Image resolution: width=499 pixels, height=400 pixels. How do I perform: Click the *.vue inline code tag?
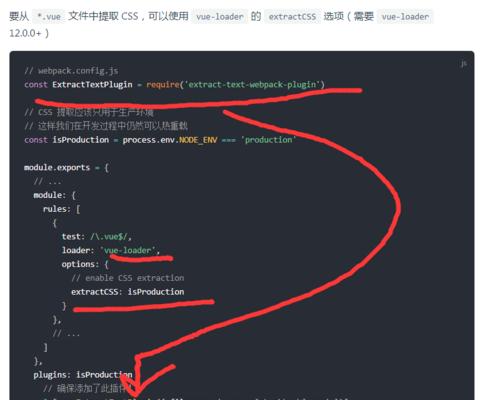coord(49,16)
